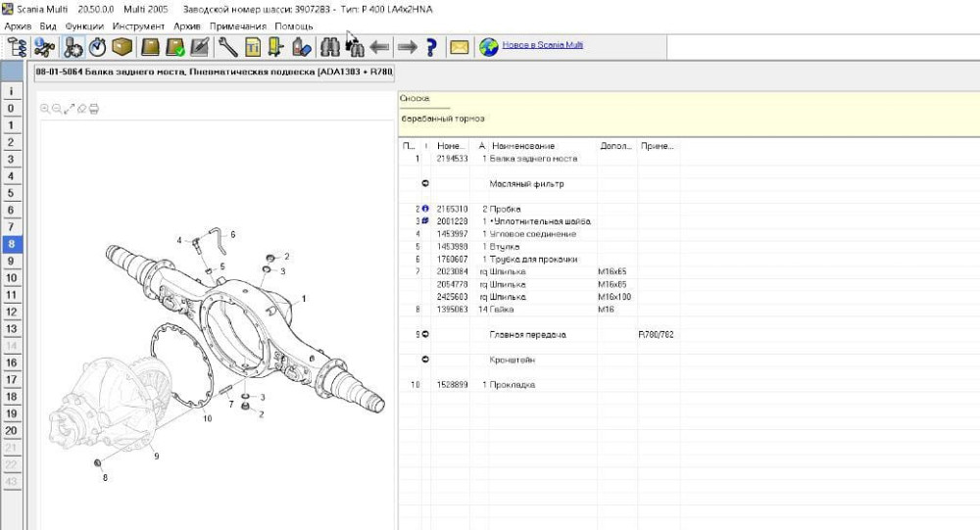
Task: Select side tab number 10
Action: (x=11, y=277)
